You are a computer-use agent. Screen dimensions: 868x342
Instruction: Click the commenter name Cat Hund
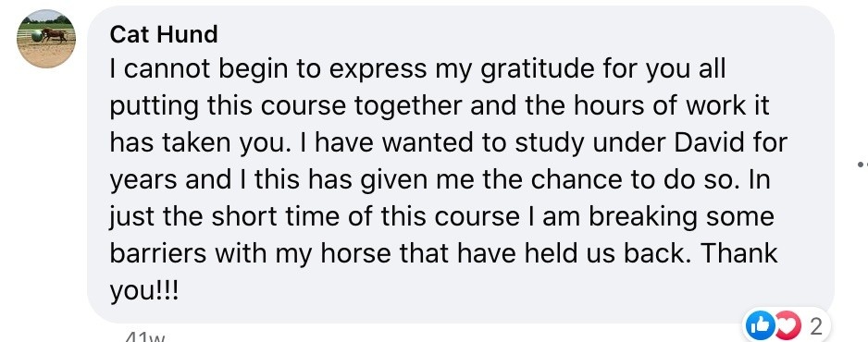(163, 34)
